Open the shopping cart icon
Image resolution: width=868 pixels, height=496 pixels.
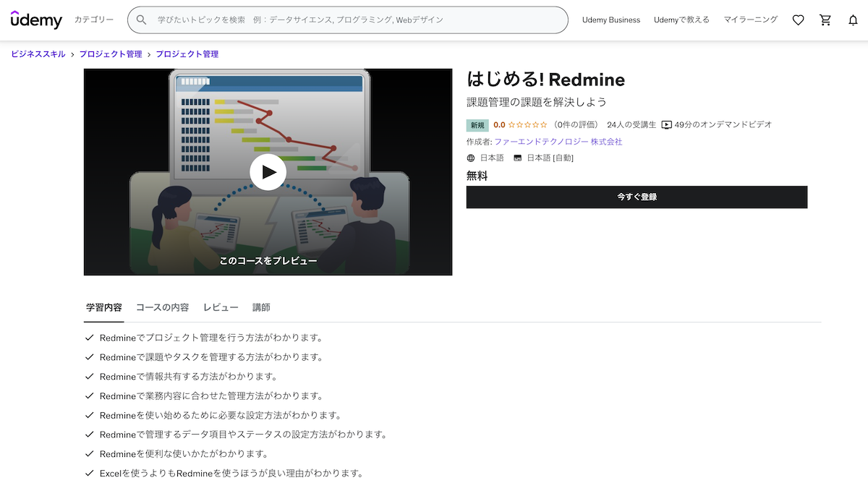pyautogui.click(x=825, y=20)
